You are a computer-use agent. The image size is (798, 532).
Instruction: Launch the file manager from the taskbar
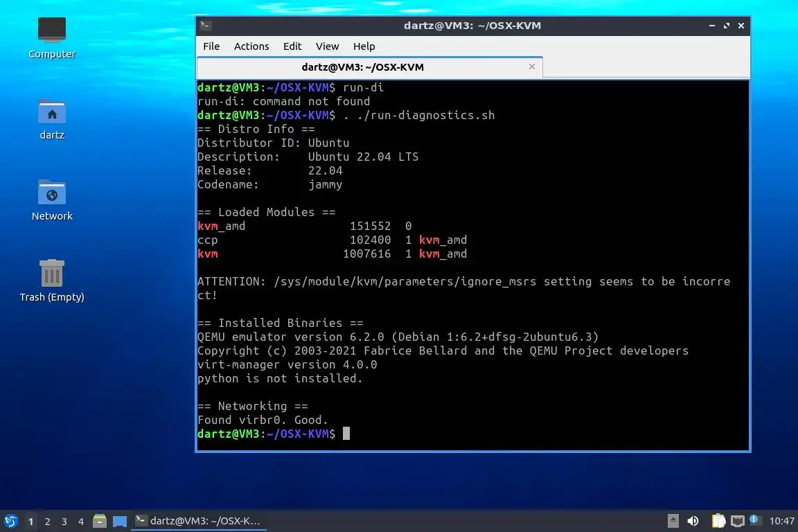tap(100, 521)
